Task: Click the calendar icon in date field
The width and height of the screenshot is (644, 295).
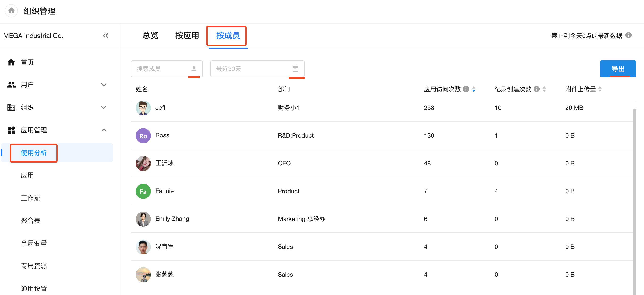Action: (295, 69)
